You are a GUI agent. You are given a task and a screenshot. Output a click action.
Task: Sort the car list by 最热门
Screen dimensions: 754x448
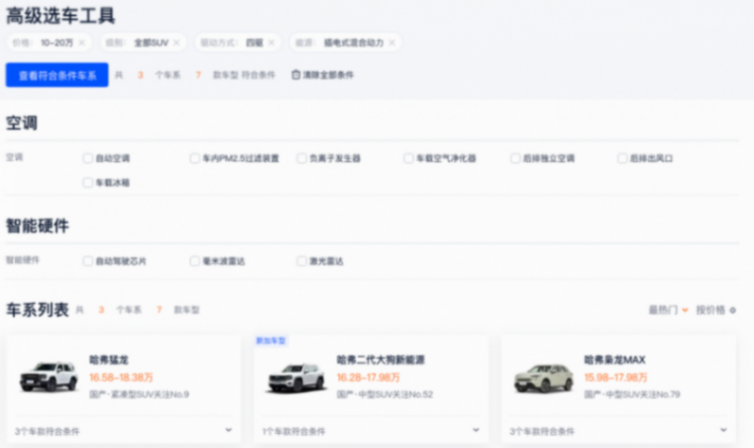coord(667,310)
